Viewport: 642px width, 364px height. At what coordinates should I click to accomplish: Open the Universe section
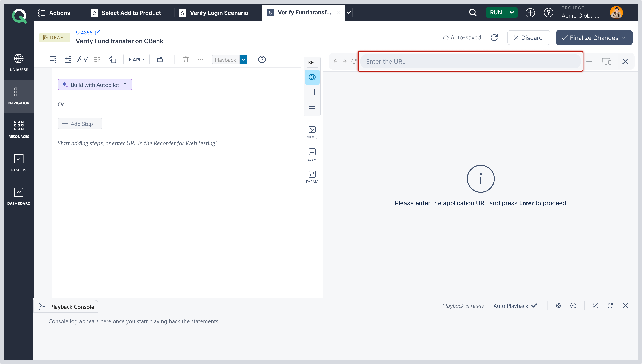tap(19, 63)
